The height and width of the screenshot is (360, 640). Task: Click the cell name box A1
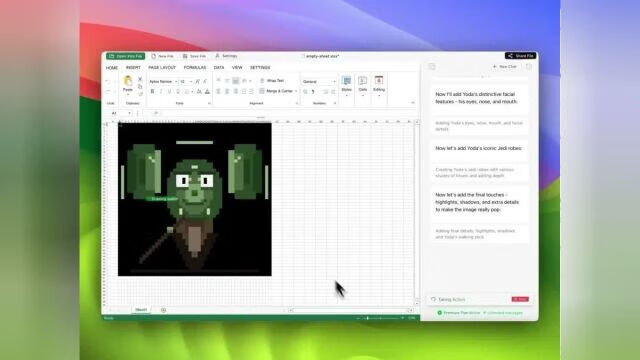tap(121, 113)
